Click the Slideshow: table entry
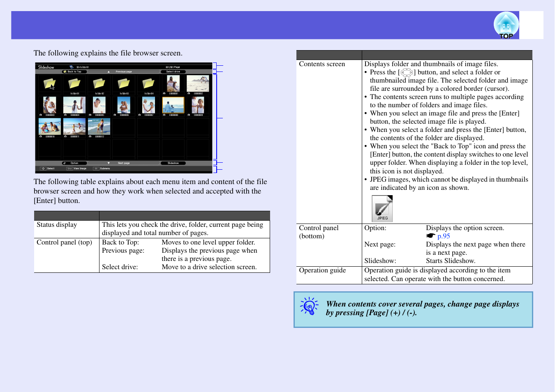The height and width of the screenshot is (392, 555). pyautogui.click(x=380, y=261)
